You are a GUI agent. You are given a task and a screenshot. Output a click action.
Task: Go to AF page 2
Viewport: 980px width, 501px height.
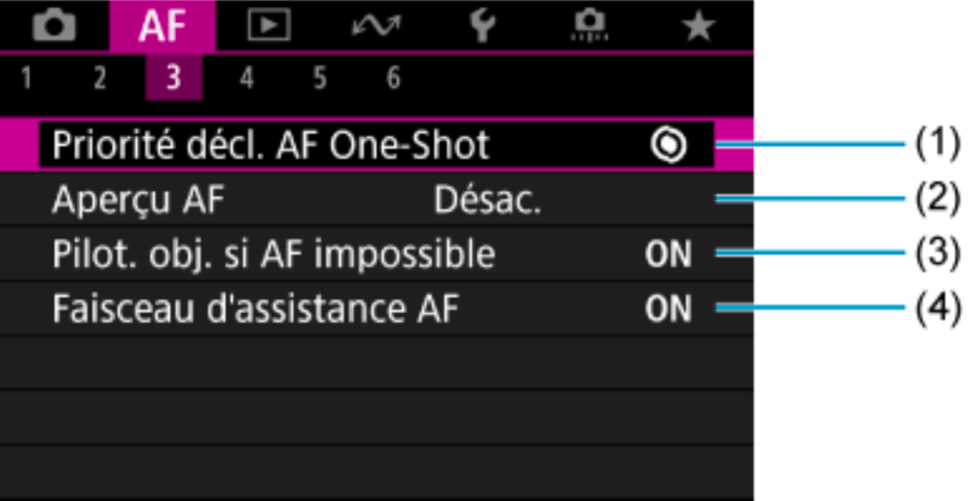[99, 80]
